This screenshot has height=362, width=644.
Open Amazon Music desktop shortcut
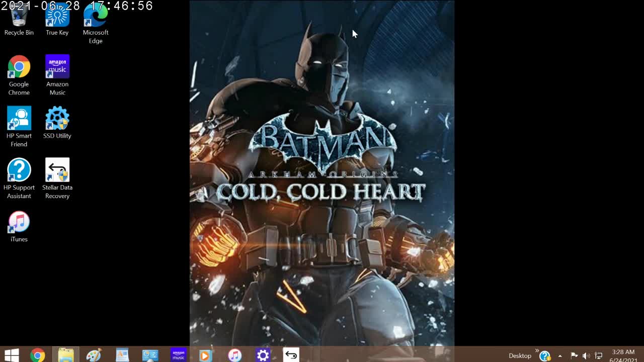(x=57, y=75)
